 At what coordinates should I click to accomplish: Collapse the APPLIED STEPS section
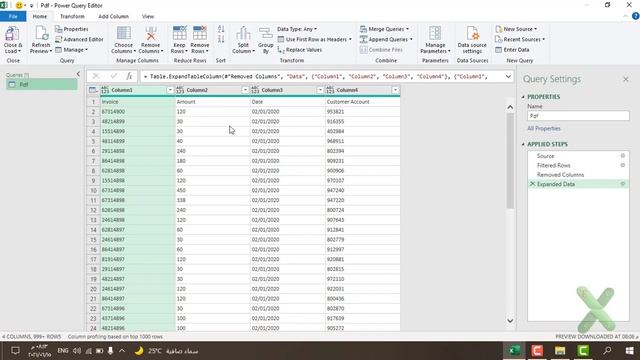click(x=523, y=144)
